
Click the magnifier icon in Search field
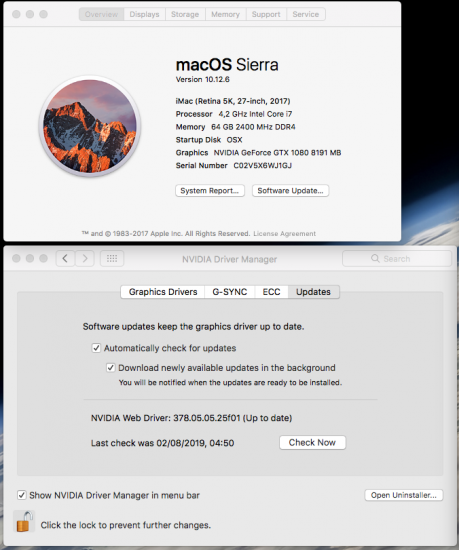click(x=375, y=259)
